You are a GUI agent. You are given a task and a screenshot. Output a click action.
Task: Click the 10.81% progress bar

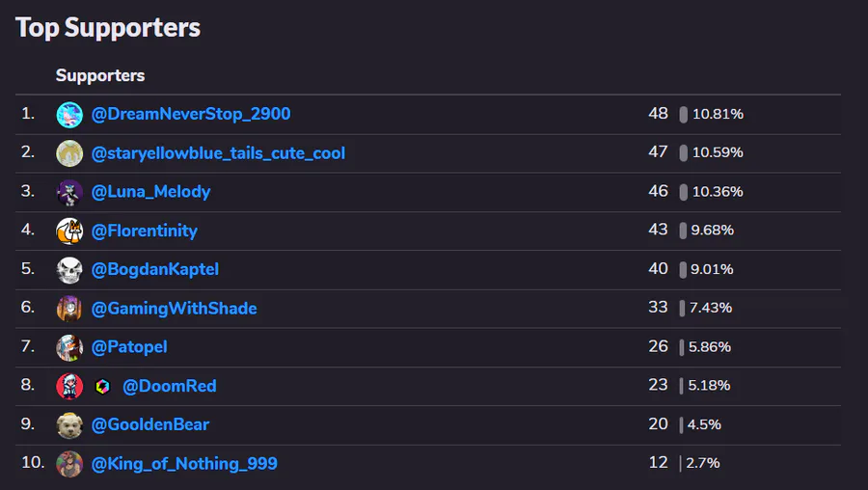tap(684, 115)
